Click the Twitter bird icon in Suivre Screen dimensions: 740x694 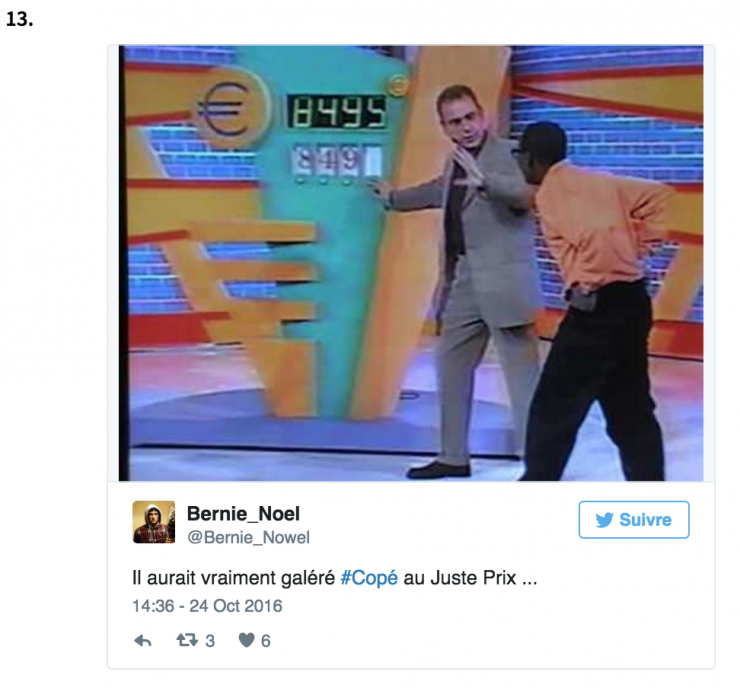click(x=604, y=520)
